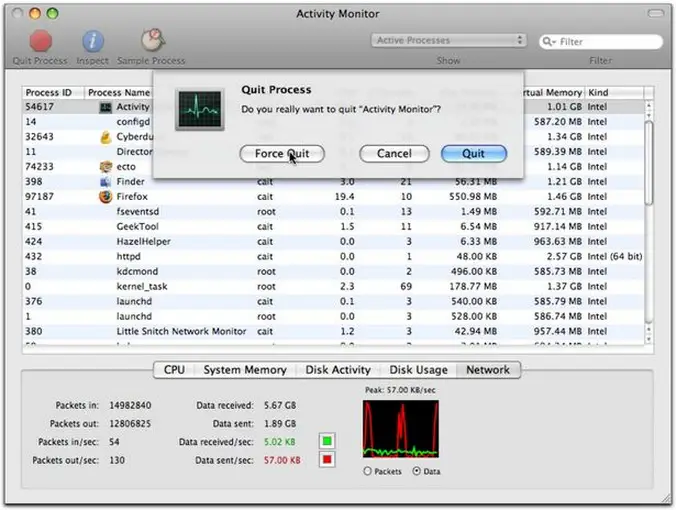Click the Sample Process icon
This screenshot has width=676, height=510.
[153, 40]
